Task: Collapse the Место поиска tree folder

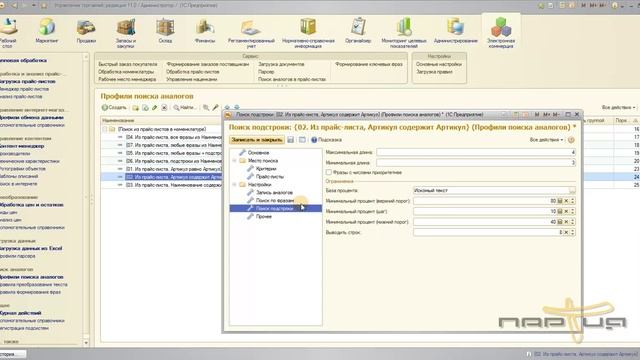Action: (235, 160)
